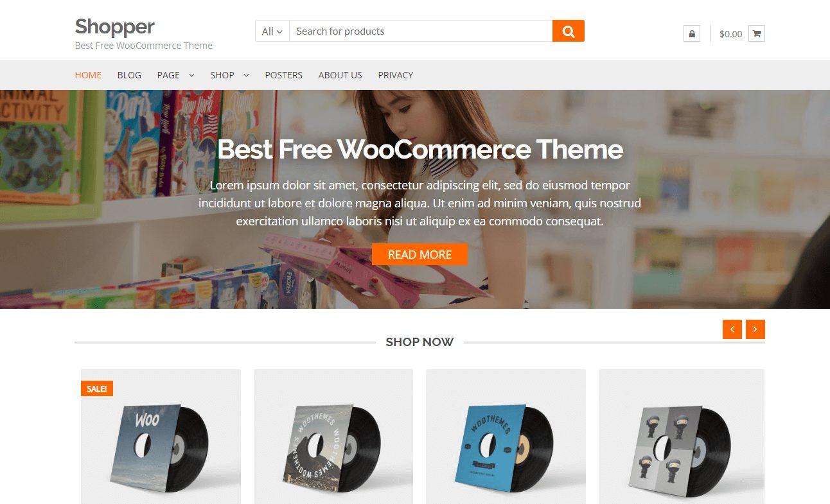Open the ABOUT US page

[340, 75]
